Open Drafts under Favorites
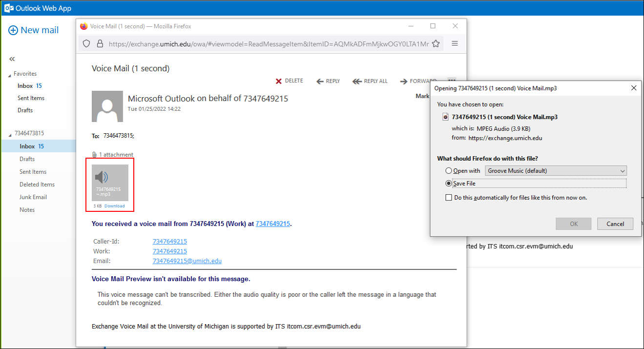This screenshot has width=644, height=349. pyautogui.click(x=25, y=110)
